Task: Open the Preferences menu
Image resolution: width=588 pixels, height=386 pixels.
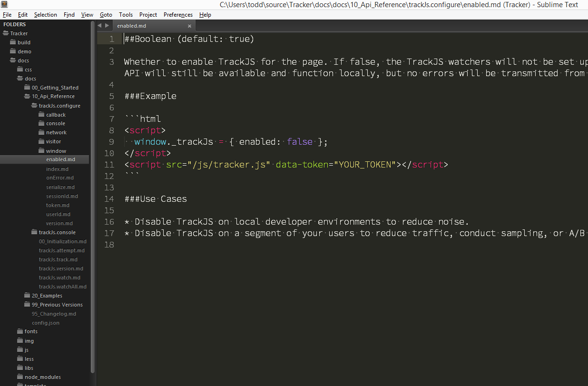Action: tap(178, 15)
